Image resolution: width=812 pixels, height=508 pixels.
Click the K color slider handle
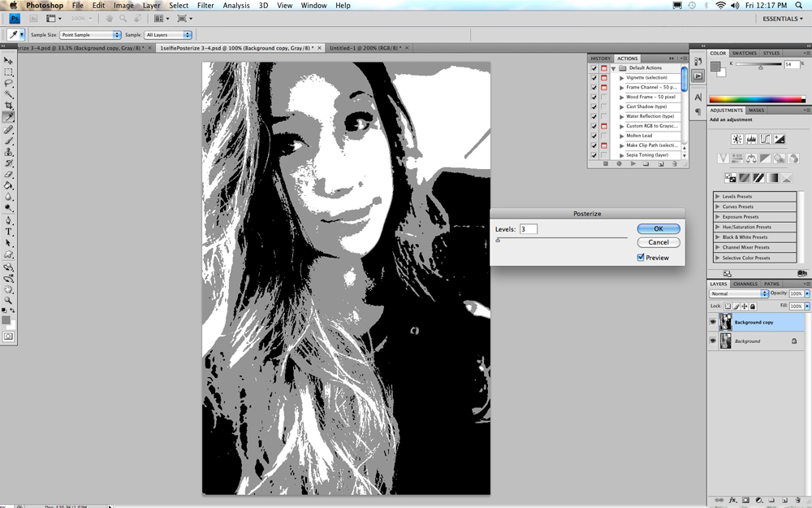[x=760, y=67]
